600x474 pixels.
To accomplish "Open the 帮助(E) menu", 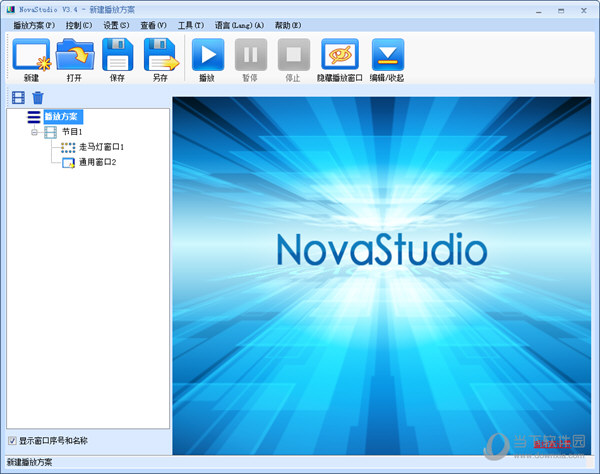I will (x=288, y=25).
